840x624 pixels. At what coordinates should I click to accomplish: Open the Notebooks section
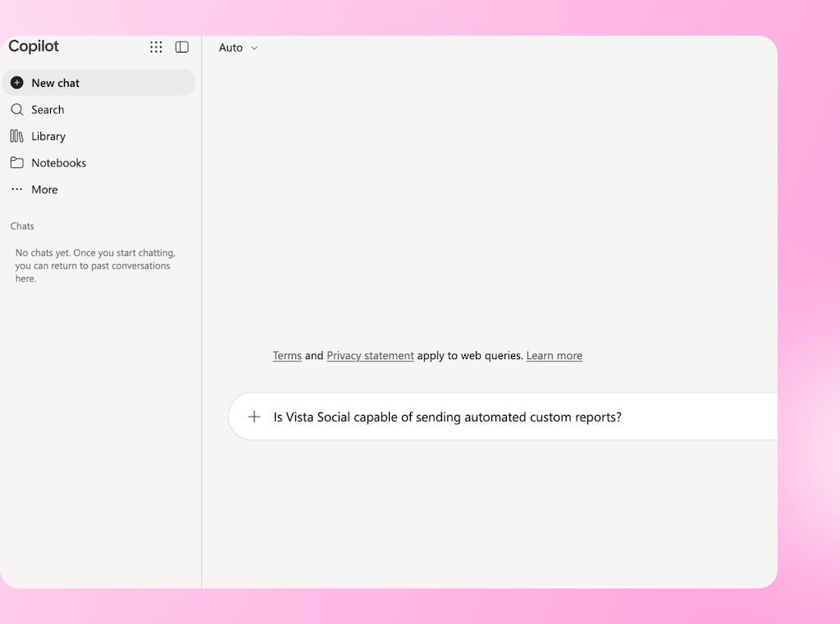(x=98, y=162)
